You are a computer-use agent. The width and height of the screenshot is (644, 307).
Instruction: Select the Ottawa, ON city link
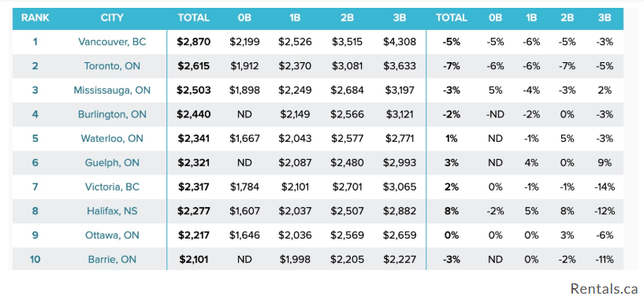[x=112, y=235]
